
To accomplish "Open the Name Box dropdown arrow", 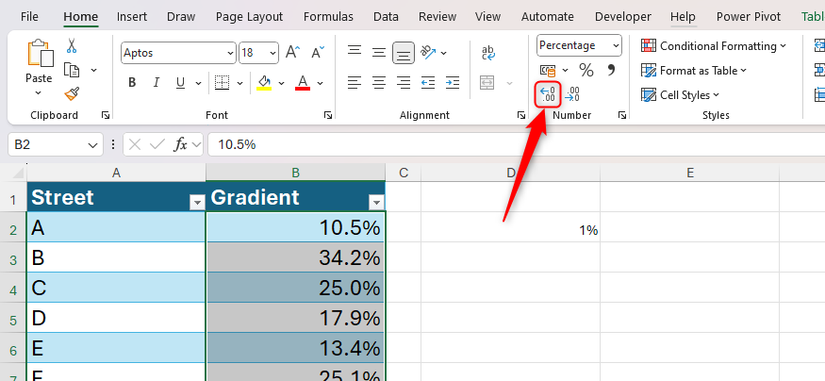I will [93, 145].
